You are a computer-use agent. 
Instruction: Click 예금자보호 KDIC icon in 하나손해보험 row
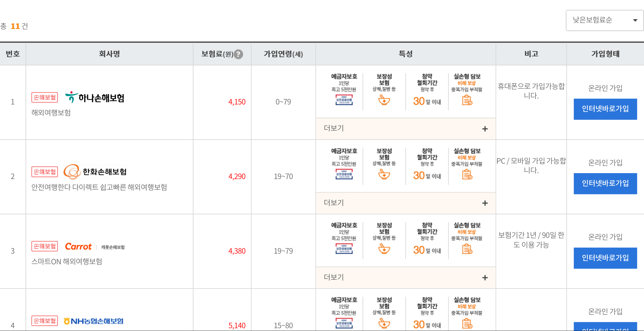click(344, 100)
